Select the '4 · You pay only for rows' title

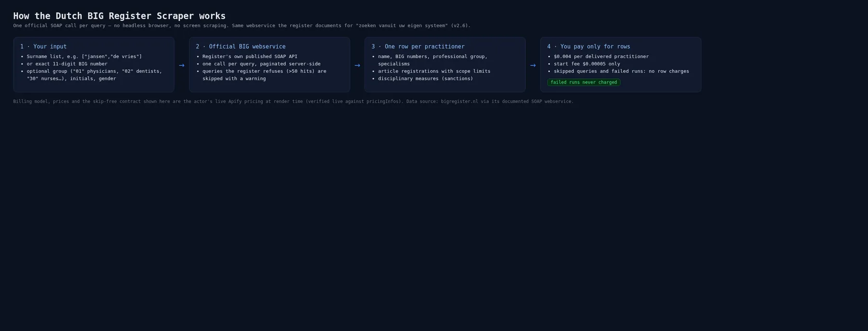click(x=588, y=47)
